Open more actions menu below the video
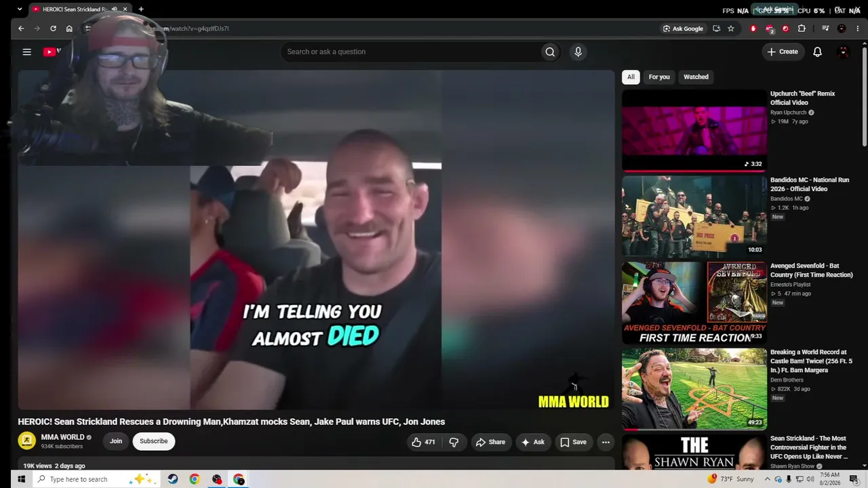The height and width of the screenshot is (488, 868). click(x=606, y=442)
